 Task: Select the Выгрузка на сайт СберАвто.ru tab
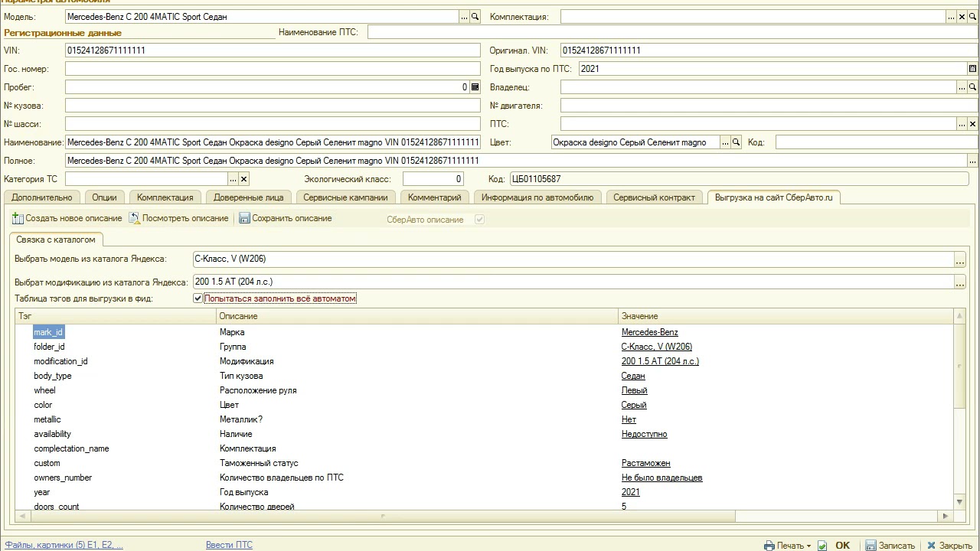(774, 197)
